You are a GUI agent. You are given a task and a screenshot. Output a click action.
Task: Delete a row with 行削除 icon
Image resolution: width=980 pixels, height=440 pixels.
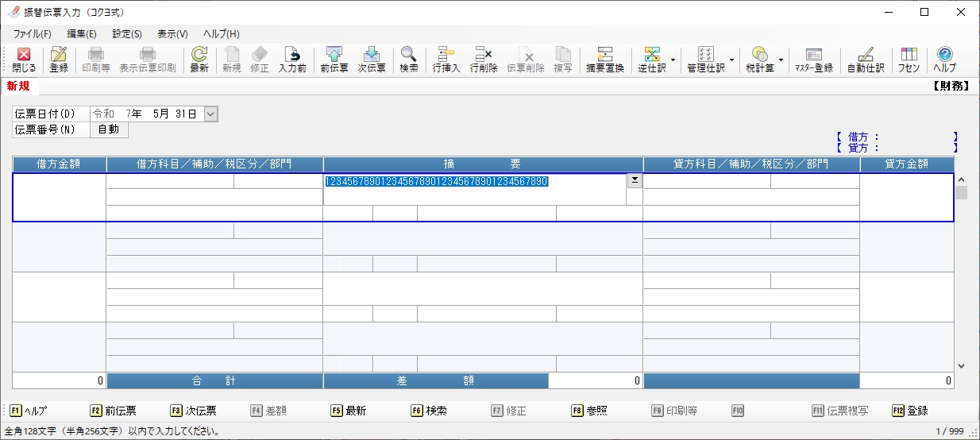pos(484,60)
